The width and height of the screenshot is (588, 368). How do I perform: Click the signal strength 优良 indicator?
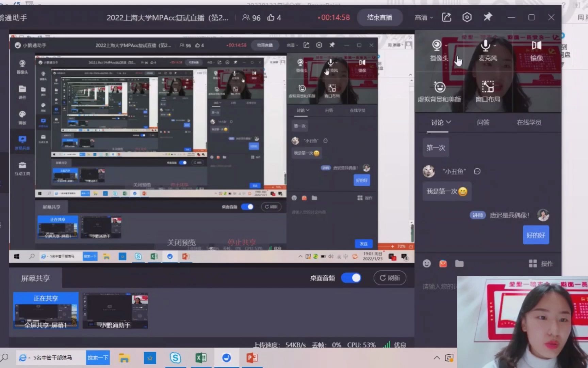tap(394, 344)
